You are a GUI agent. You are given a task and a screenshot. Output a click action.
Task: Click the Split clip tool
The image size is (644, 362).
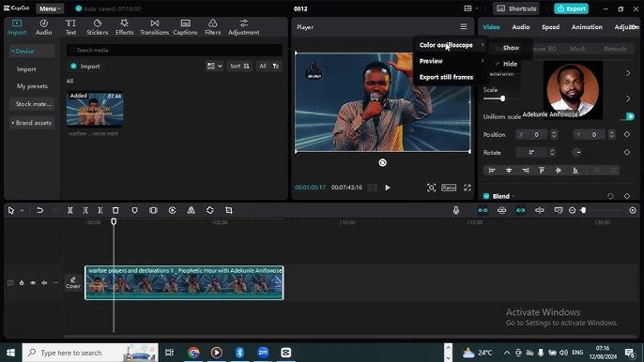70,210
